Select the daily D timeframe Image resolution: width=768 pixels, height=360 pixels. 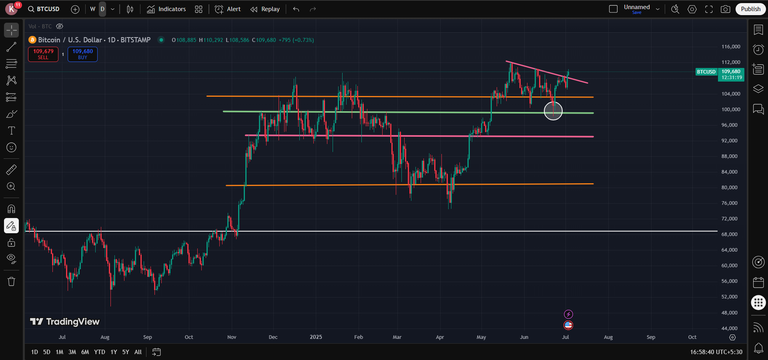pos(102,9)
